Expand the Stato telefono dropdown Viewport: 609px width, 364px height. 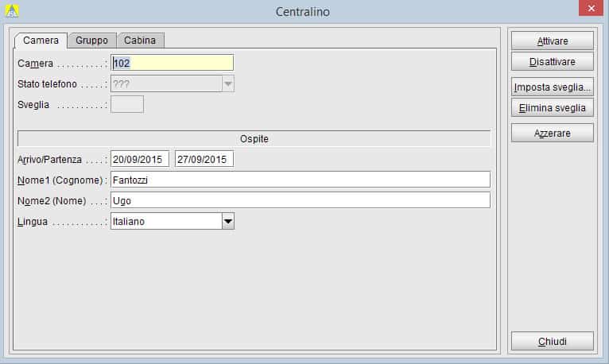tap(227, 83)
